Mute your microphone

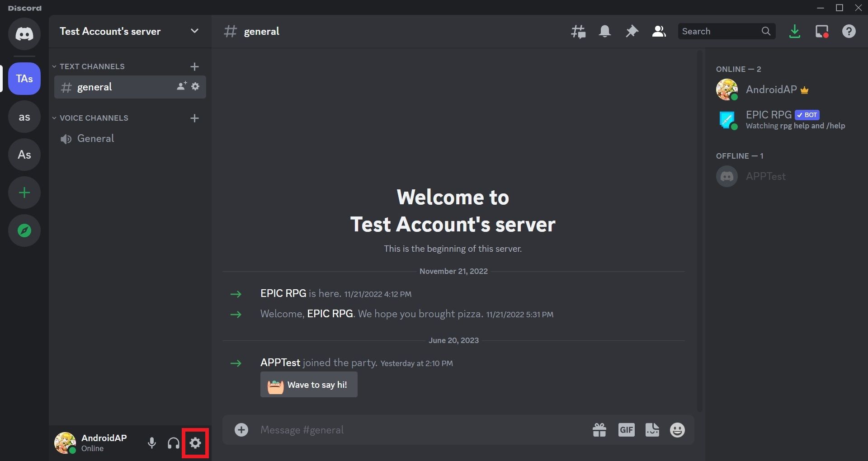151,443
